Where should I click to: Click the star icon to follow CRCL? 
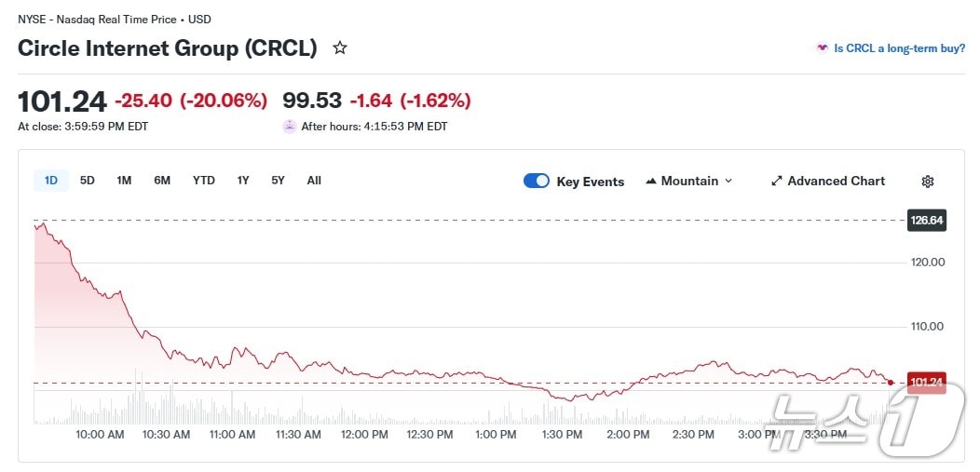[x=340, y=48]
